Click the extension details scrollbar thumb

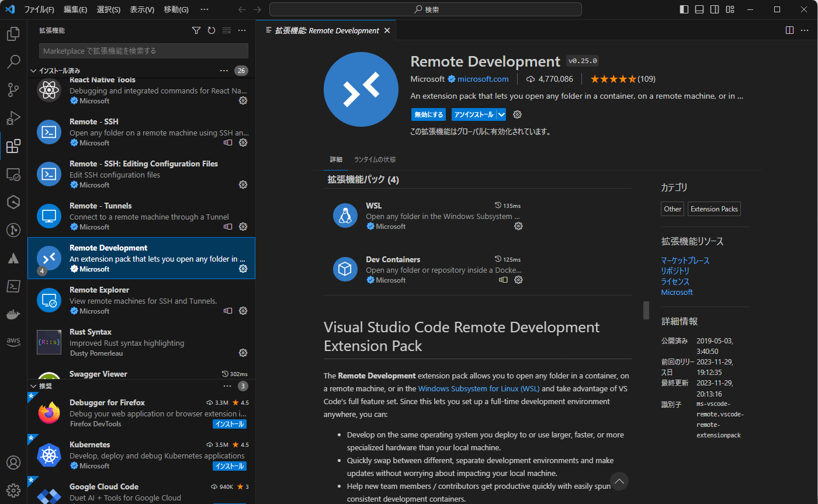pos(646,310)
